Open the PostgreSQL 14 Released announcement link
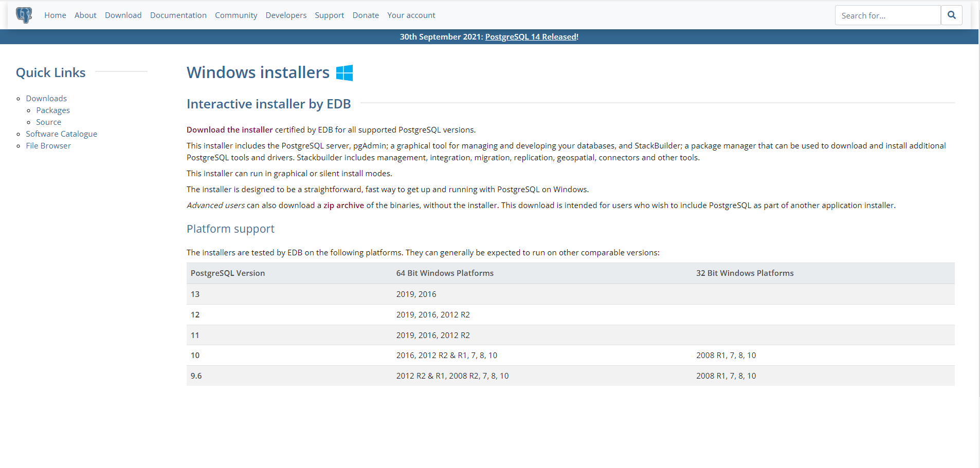This screenshot has height=468, width=980. (532, 37)
